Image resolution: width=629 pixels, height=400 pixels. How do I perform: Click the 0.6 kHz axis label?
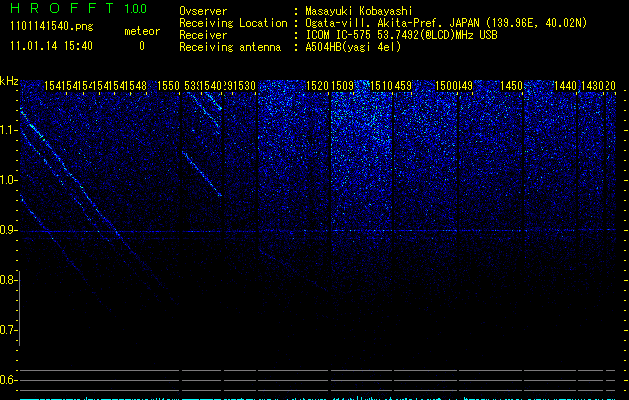click(8, 380)
